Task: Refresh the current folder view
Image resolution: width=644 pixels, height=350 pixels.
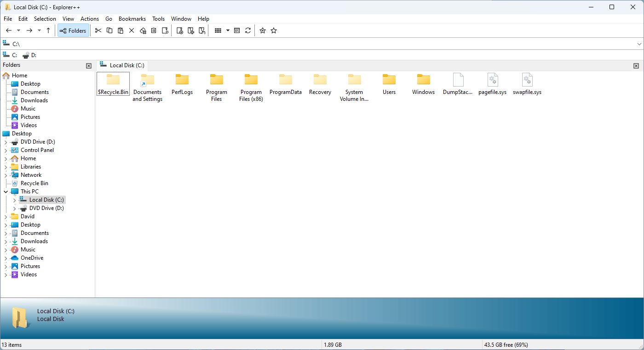Action: [x=247, y=30]
